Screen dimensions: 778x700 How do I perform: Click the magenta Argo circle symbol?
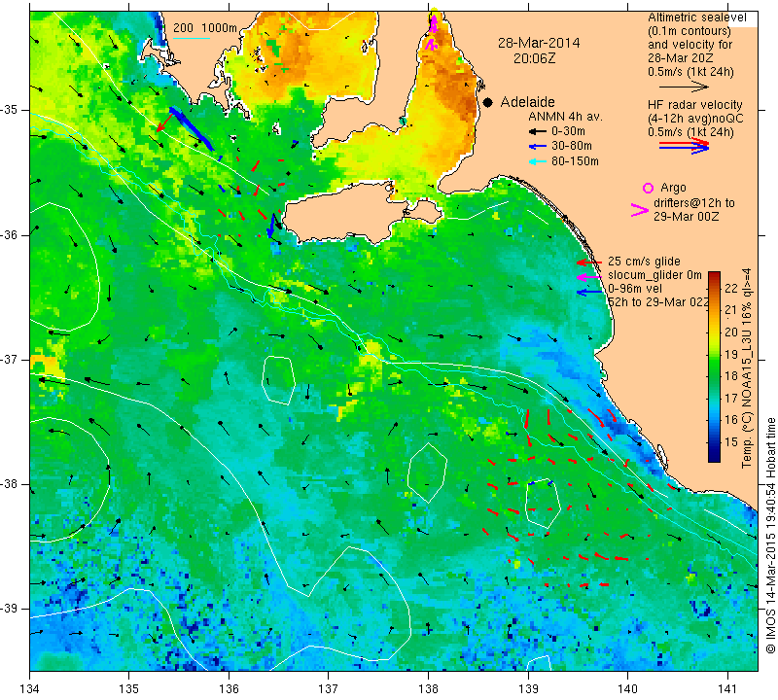648,188
